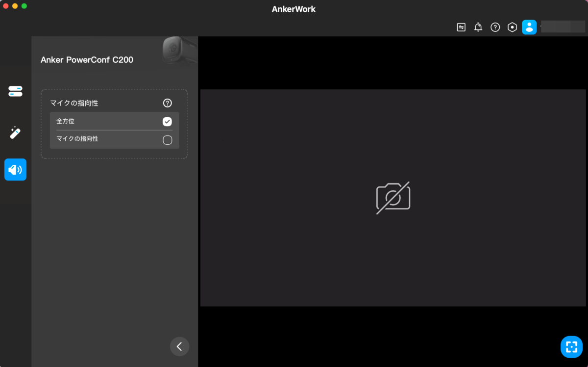Show help for マイクの指向性 heading
The width and height of the screenshot is (588, 367).
click(168, 103)
